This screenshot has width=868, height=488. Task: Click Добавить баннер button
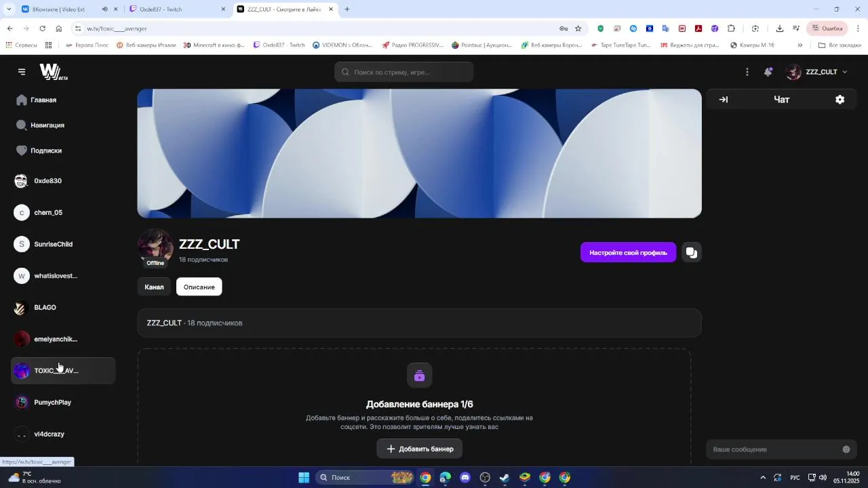(419, 449)
